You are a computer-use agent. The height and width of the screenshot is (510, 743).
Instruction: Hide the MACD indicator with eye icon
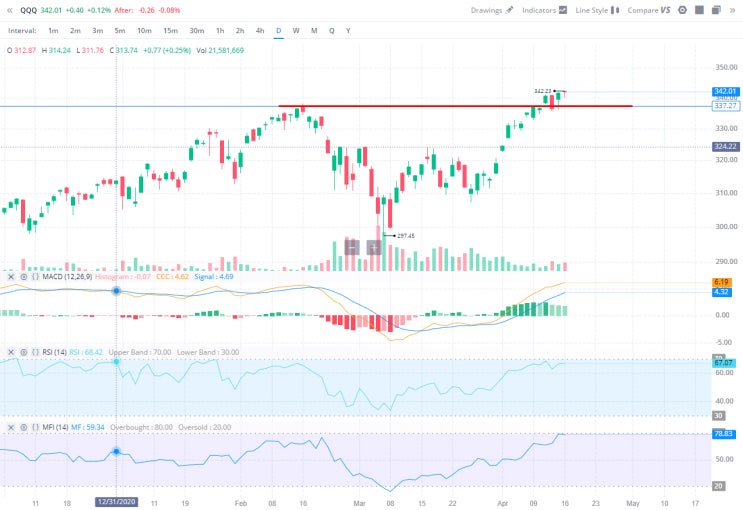tap(24, 276)
